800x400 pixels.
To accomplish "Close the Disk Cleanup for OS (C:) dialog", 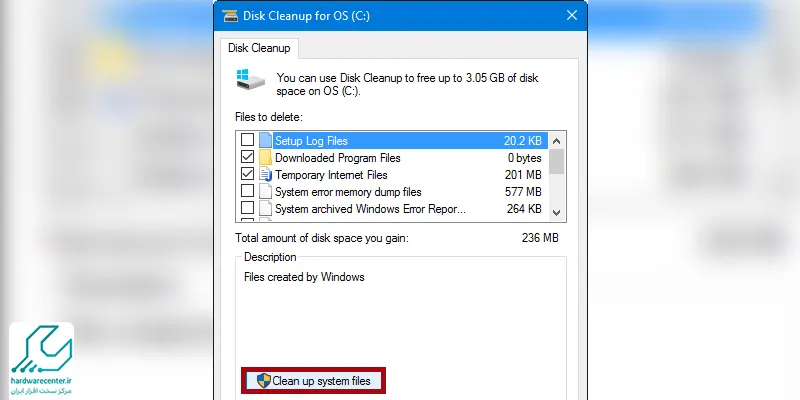I will click(572, 15).
